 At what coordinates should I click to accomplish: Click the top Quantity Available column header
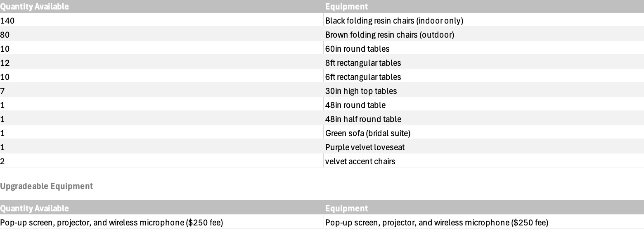click(34, 7)
